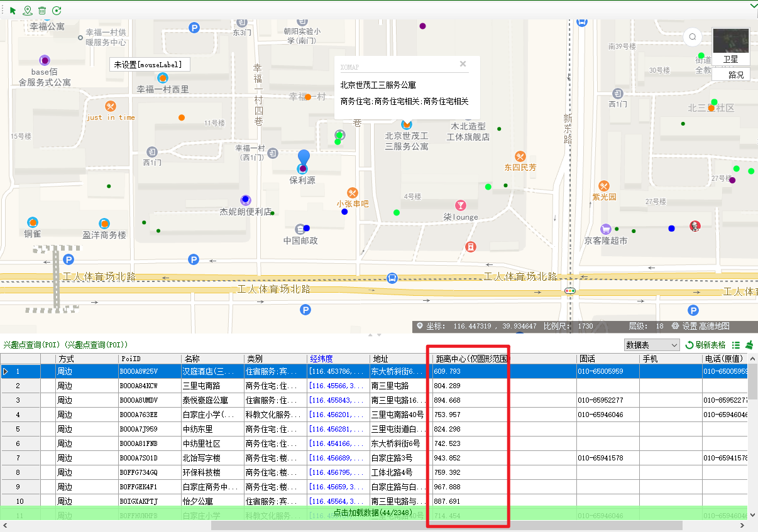Click the circular refresh toolbar icon
Viewport: 758px width, 532px height.
pos(57,10)
